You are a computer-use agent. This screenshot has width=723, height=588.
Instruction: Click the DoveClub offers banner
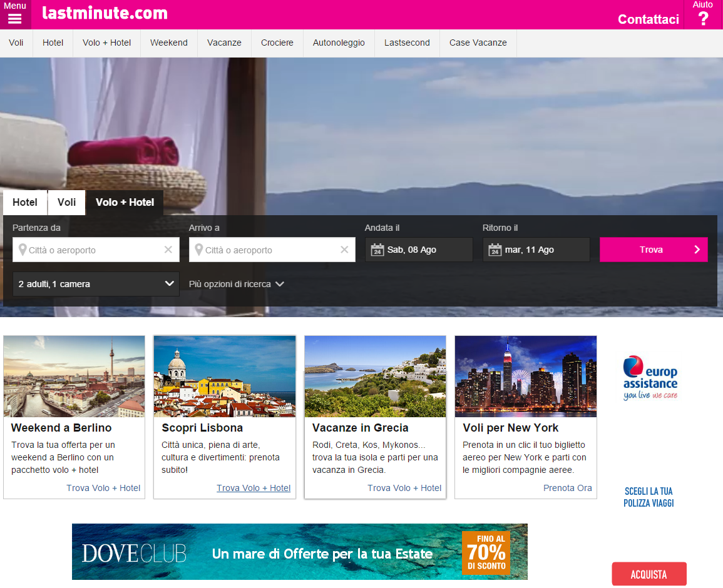[300, 552]
